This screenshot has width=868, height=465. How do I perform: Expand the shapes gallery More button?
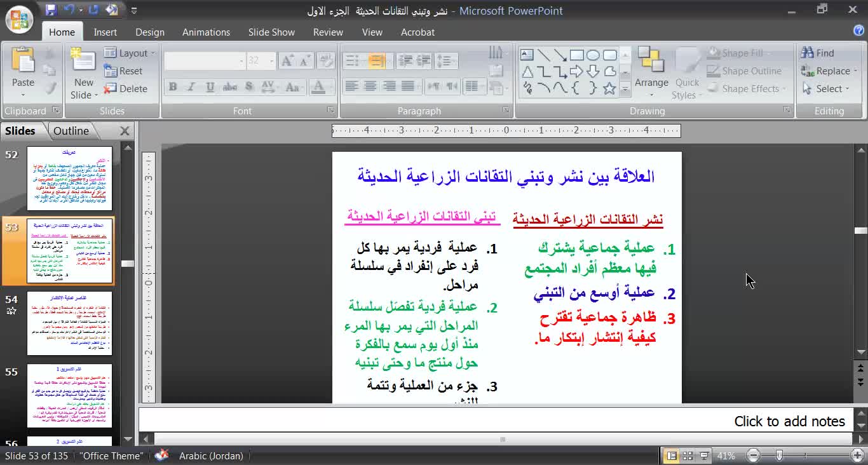pos(625,90)
